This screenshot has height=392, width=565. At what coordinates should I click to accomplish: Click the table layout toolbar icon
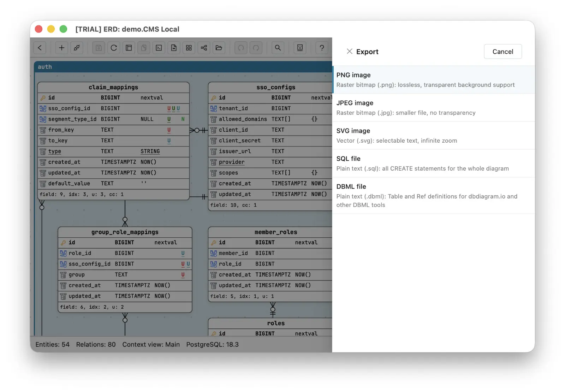(x=129, y=48)
